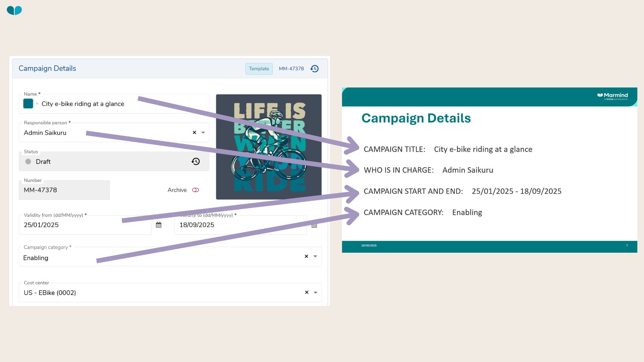This screenshot has height=362, width=644.
Task: Remove the Cost center selection
Action: 307,292
